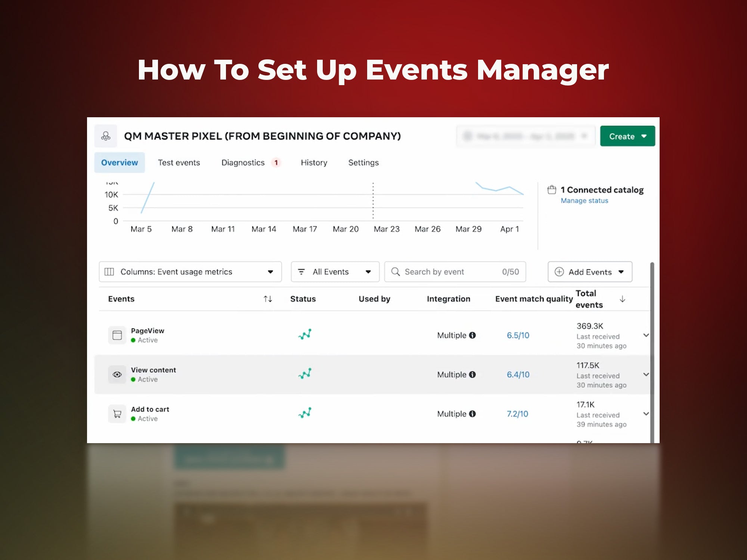Expand the PageView row chevron
The width and height of the screenshot is (747, 560).
(646, 335)
